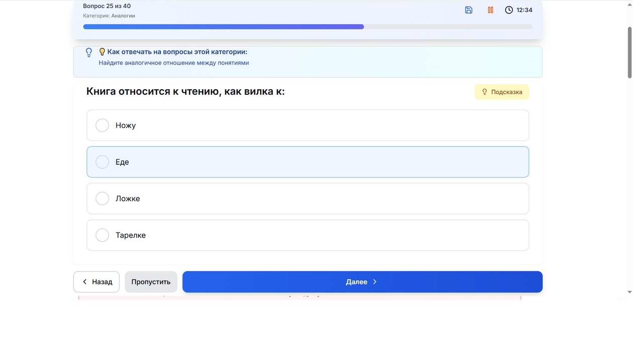The width and height of the screenshot is (644, 346).
Task: Go back with the "Назад" button
Action: (x=97, y=282)
